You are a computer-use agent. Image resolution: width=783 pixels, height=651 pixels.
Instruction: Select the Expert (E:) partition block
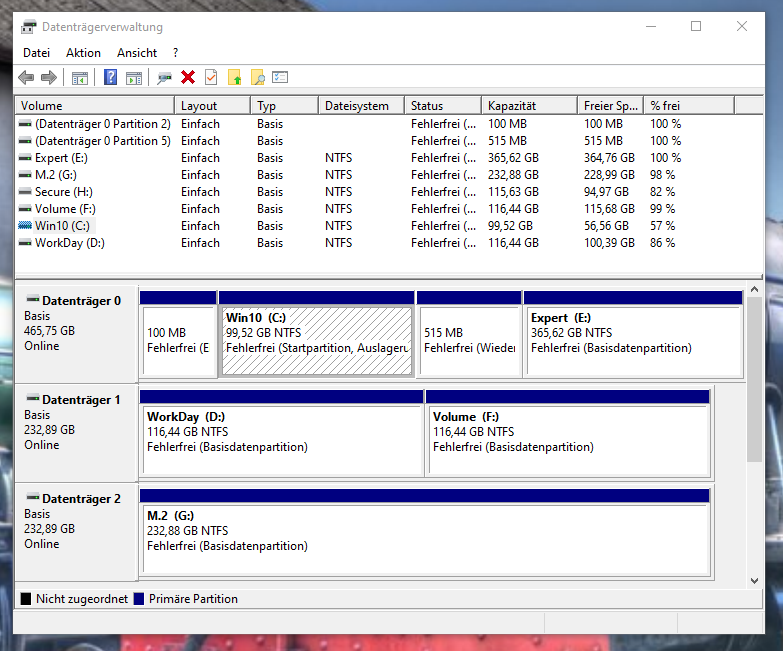point(633,333)
